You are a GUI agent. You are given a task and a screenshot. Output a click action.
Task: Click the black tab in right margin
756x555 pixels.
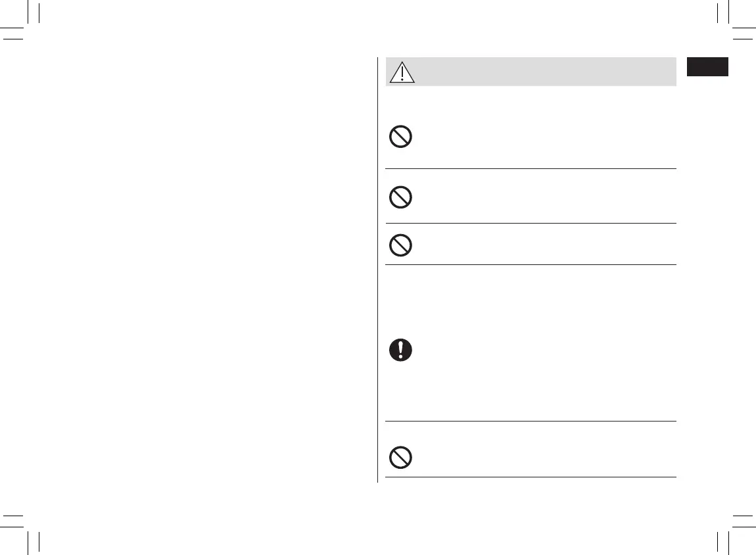point(708,67)
